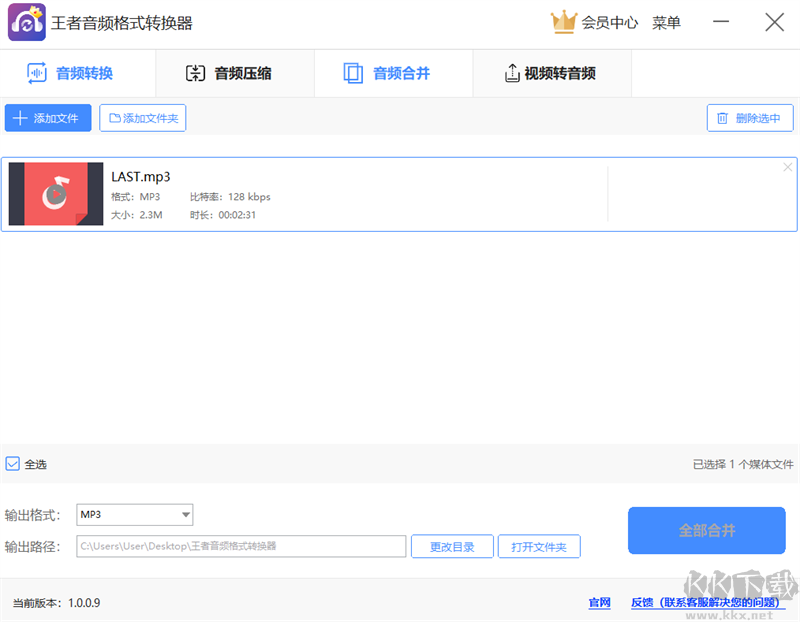The width and height of the screenshot is (800, 622).
Task: Click the folder icon on 添加文件夹
Action: coord(113,117)
